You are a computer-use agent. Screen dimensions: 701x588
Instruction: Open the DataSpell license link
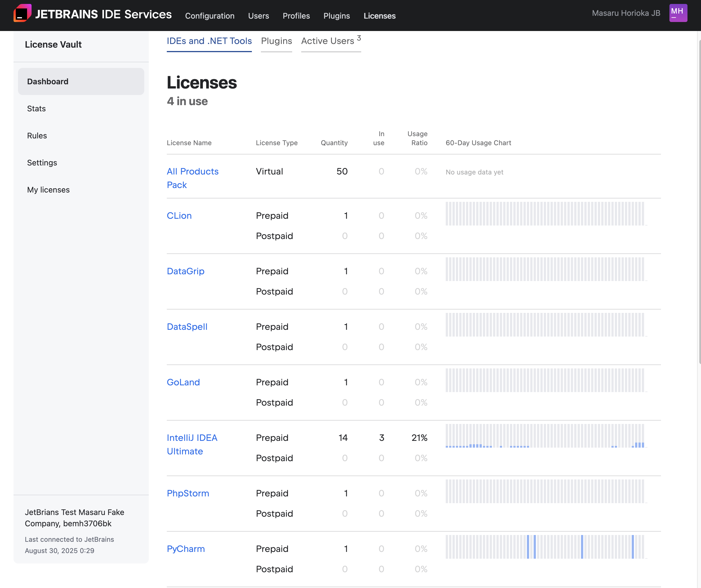(187, 326)
